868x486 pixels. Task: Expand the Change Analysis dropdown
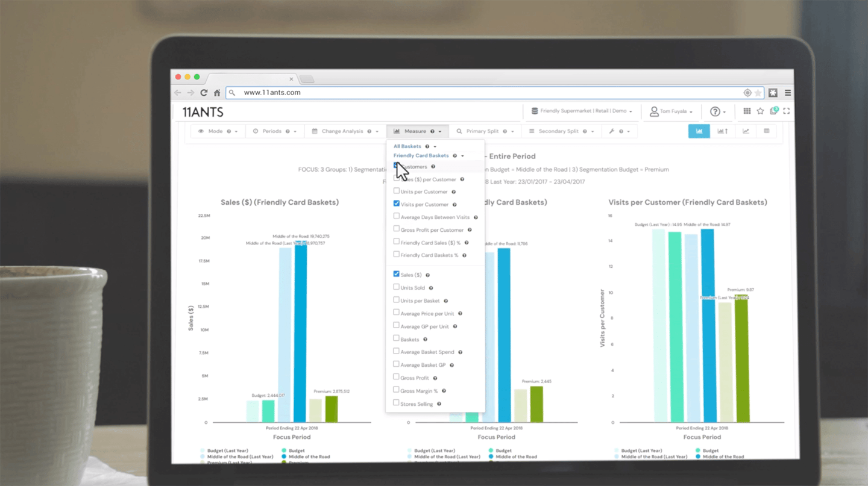(x=345, y=131)
